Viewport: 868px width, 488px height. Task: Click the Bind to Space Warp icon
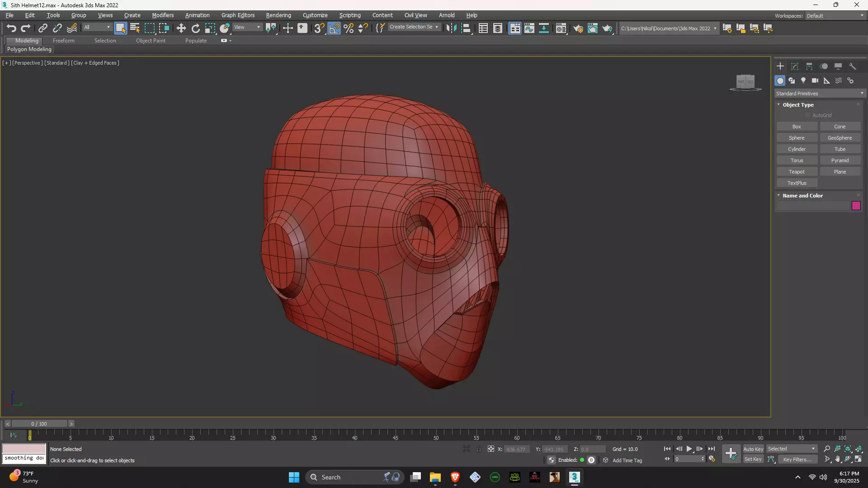(72, 28)
